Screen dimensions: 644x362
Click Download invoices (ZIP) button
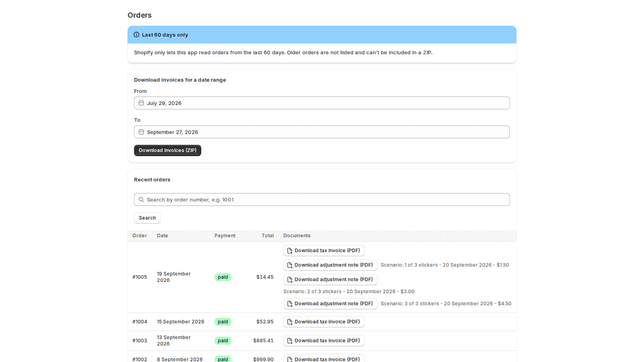coord(167,150)
